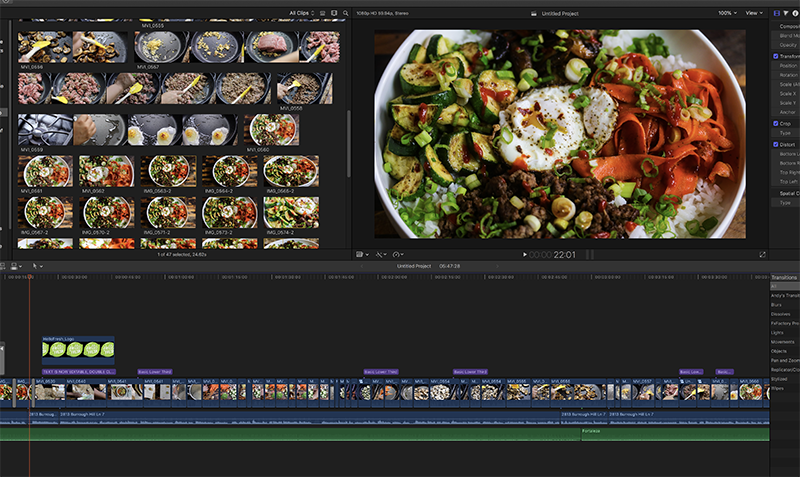Play the viewer using the play button
Screen dimensions: 800x477
524,254
